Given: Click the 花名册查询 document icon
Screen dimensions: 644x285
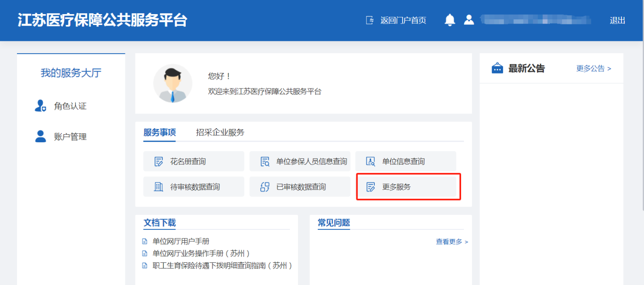Looking at the screenshot, I should 159,162.
